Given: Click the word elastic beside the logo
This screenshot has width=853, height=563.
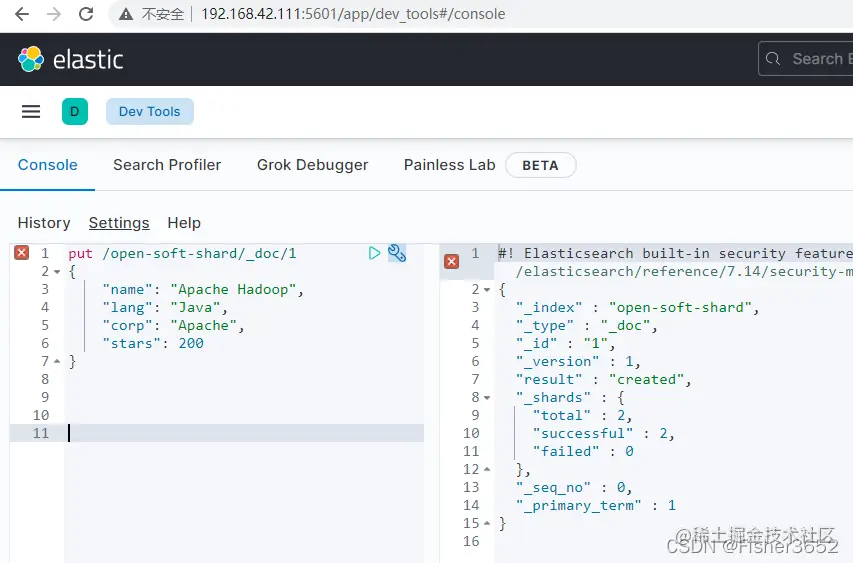Looking at the screenshot, I should pyautogui.click(x=88, y=59).
